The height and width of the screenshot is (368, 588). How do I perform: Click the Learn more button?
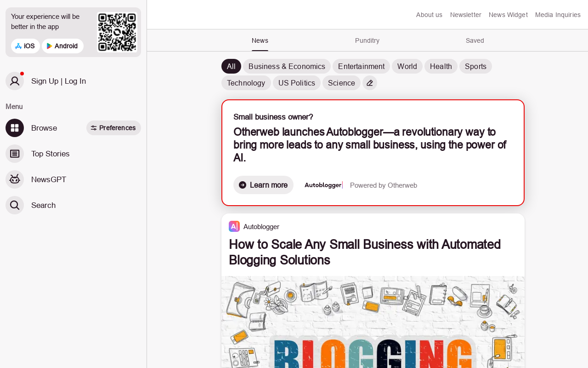coord(263,185)
